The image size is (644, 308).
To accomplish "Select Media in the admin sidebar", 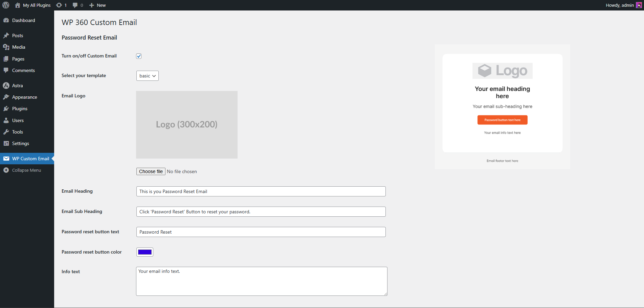I will click(x=18, y=47).
